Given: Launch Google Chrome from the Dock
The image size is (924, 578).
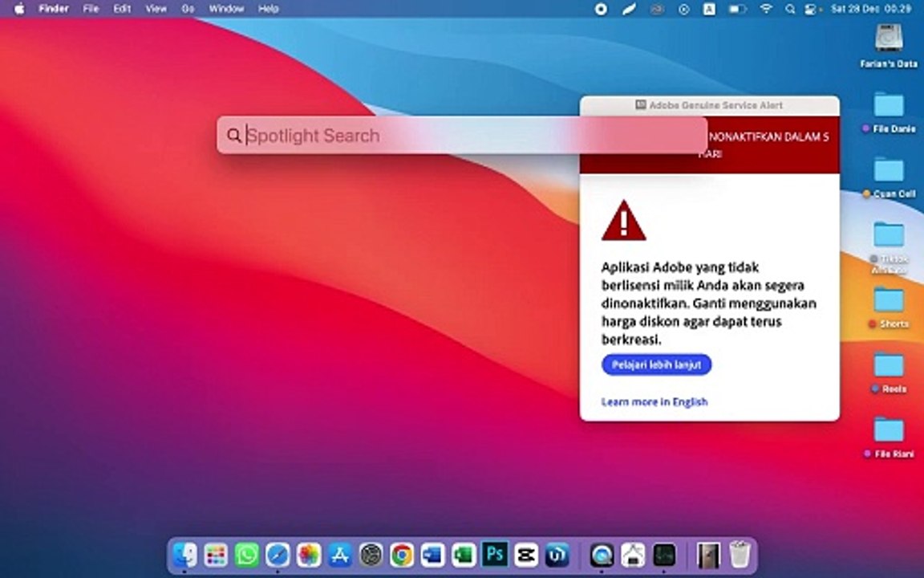Looking at the screenshot, I should coord(402,555).
